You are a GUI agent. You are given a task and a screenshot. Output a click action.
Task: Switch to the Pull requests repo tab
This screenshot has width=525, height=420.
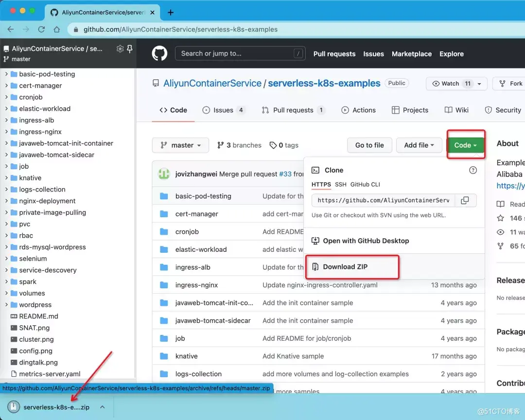tap(293, 110)
